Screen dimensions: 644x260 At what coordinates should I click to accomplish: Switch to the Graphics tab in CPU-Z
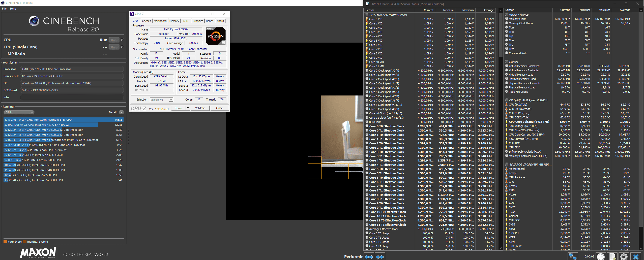(198, 21)
